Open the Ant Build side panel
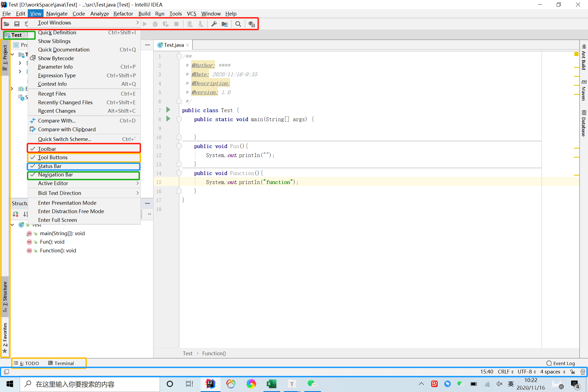Image resolution: width=588 pixels, height=392 pixels. coord(584,57)
